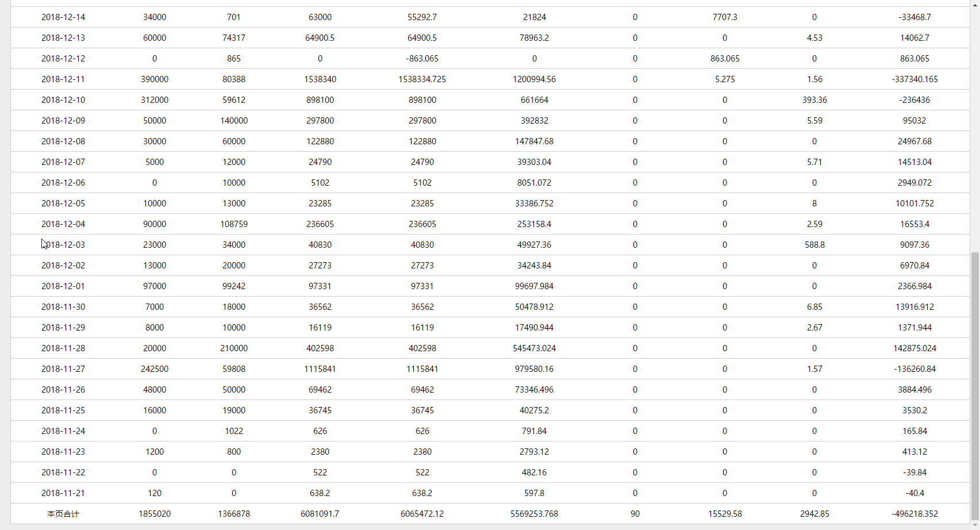The width and height of the screenshot is (980, 530).
Task: Click the 本页合计 summary row label
Action: point(63,514)
